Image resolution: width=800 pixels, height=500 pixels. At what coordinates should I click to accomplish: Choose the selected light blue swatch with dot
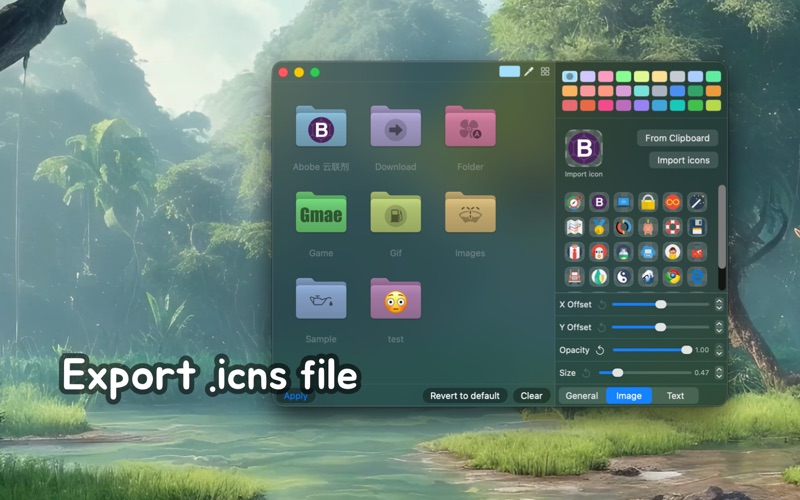(x=570, y=77)
